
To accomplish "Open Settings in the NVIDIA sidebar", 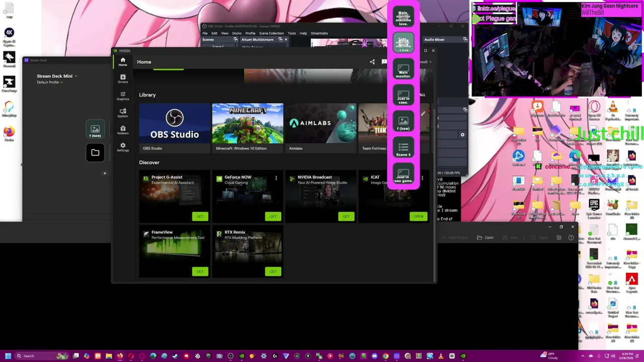I will pyautogui.click(x=123, y=147).
